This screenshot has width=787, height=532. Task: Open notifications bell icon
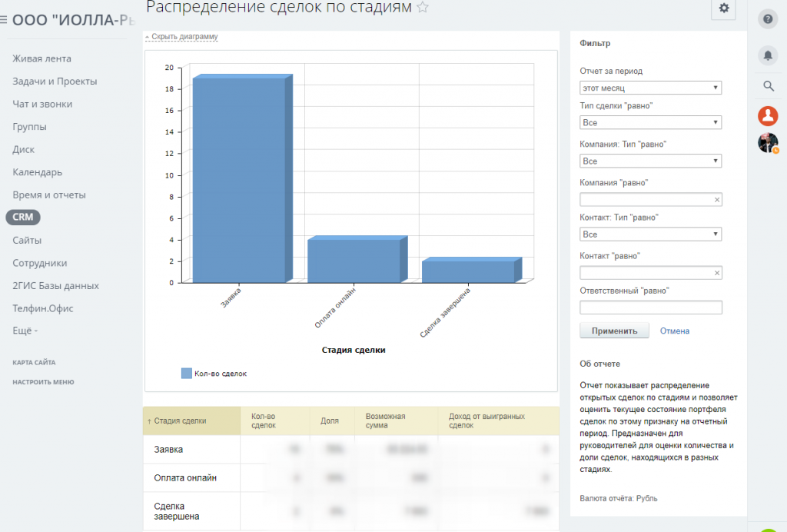pos(768,55)
